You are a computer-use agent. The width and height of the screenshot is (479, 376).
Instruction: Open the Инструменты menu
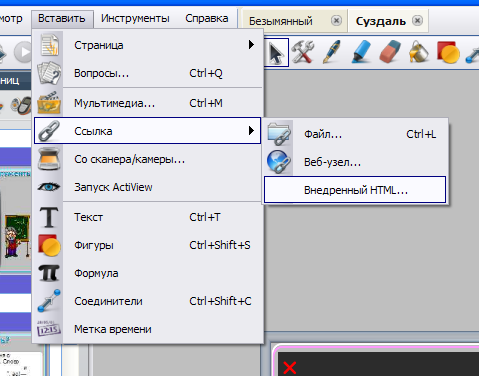click(x=135, y=18)
